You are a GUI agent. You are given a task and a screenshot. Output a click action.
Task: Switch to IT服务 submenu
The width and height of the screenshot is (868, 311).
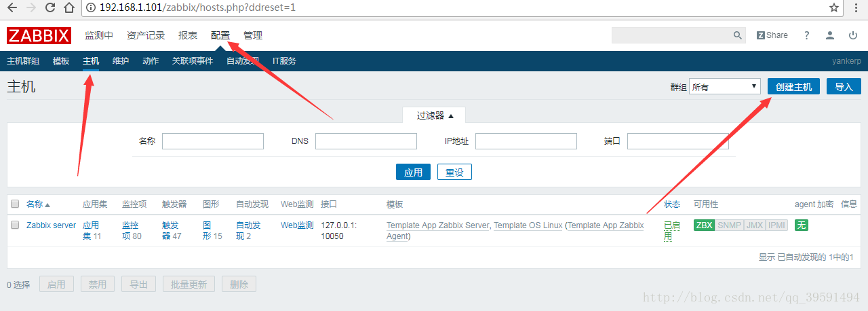click(284, 60)
